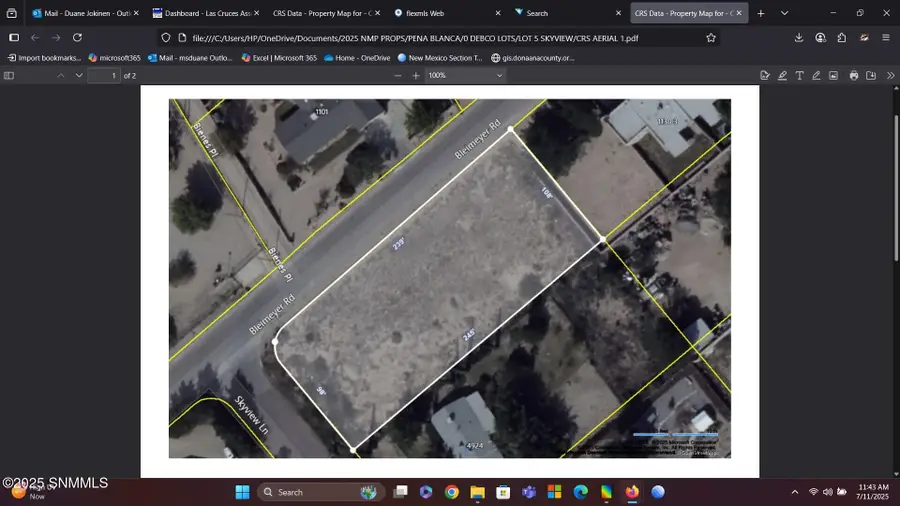Open the taskbar clock and date
900x506 pixels.
872,492
